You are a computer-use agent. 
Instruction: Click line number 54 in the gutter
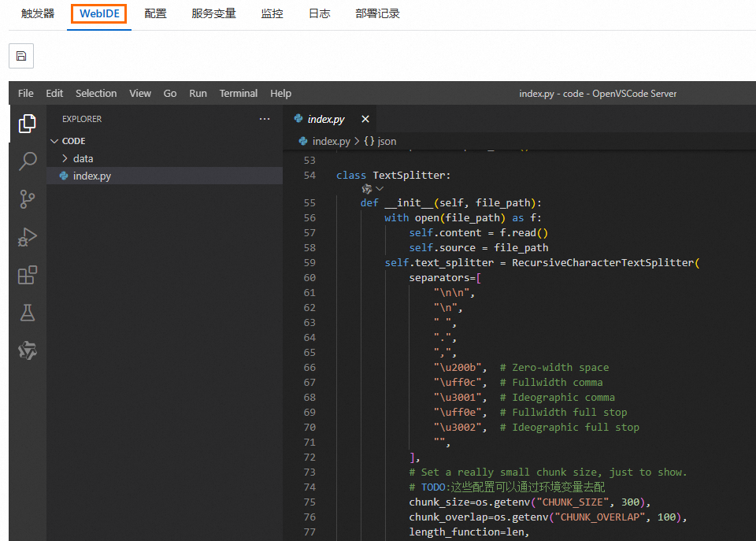tap(309, 175)
